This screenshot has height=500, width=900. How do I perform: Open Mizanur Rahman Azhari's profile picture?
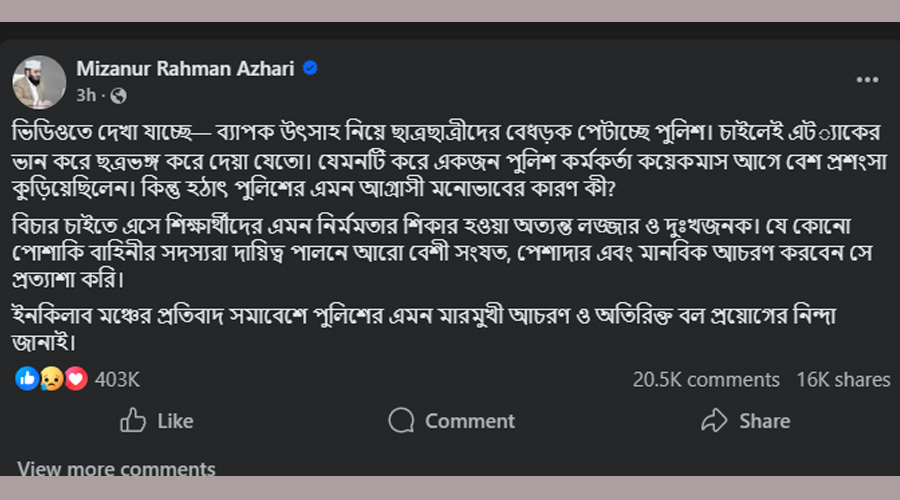pyautogui.click(x=39, y=81)
